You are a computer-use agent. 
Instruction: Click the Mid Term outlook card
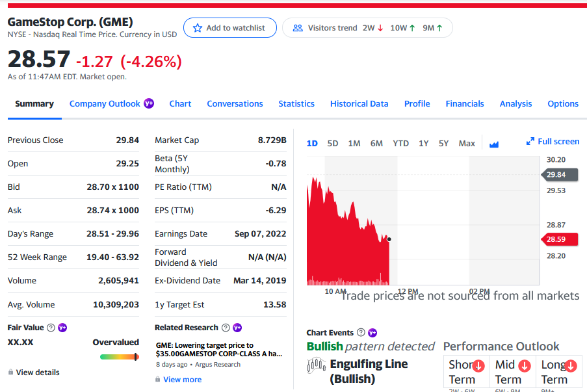tap(513, 372)
